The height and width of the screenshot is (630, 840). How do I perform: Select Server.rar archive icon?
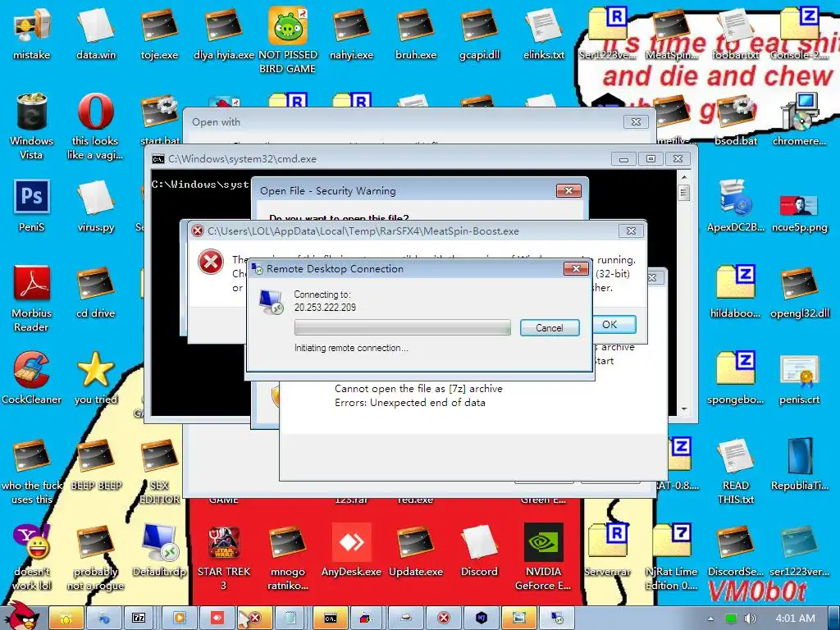point(608,550)
